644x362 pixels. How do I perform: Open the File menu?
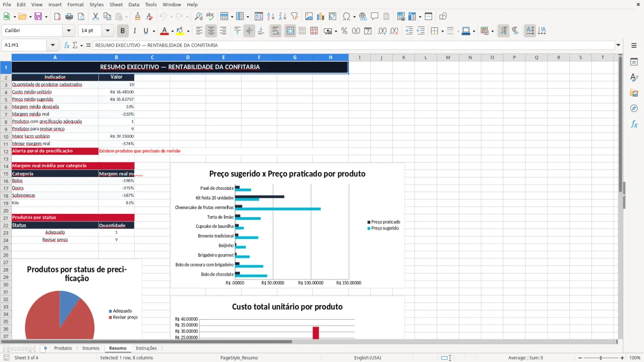(x=6, y=4)
